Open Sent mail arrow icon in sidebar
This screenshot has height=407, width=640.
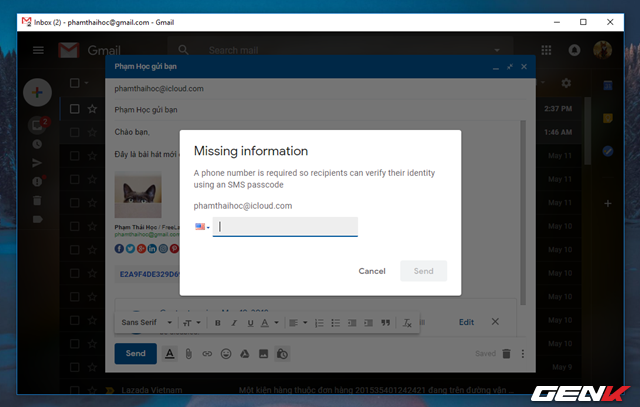click(37, 163)
